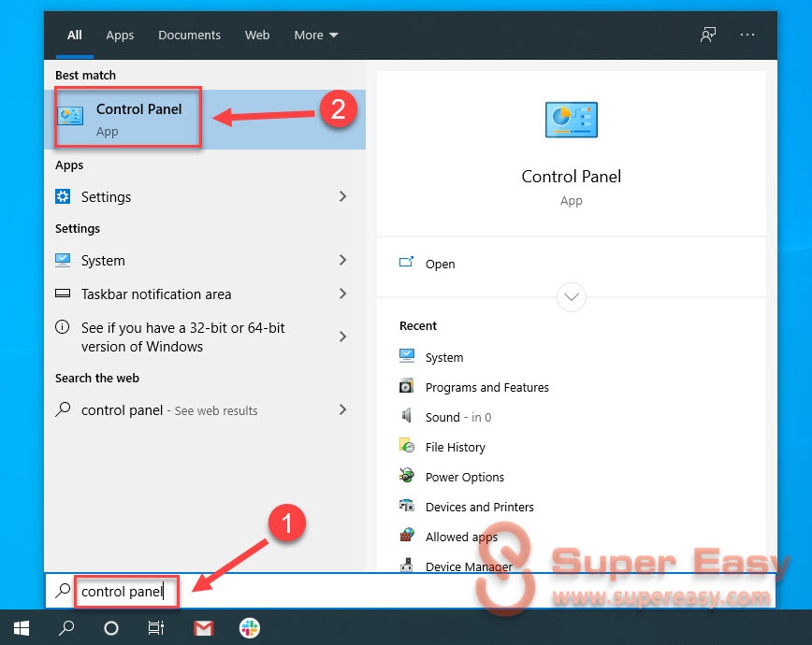The width and height of the screenshot is (812, 645).
Task: Open the Control Panel best match result
Action: point(205,120)
